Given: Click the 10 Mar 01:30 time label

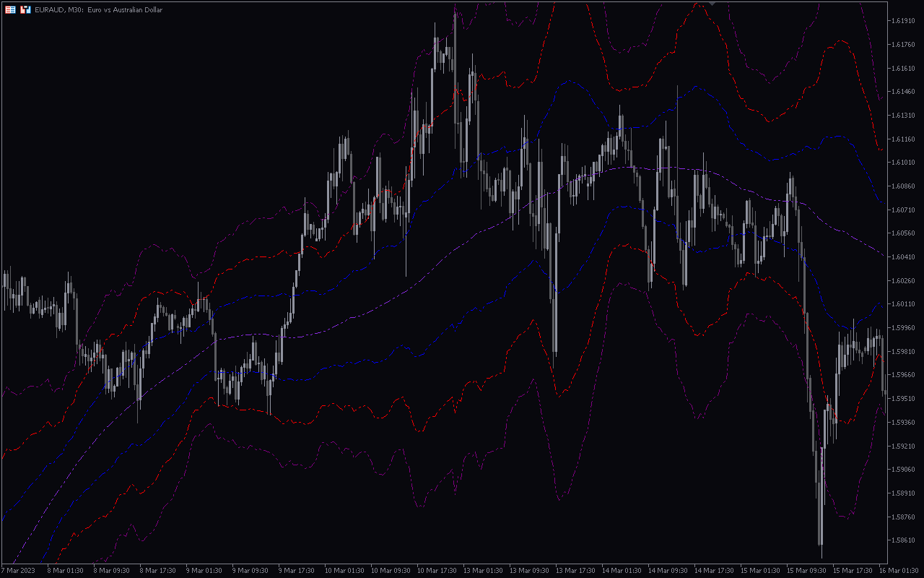Looking at the screenshot, I should tap(344, 571).
